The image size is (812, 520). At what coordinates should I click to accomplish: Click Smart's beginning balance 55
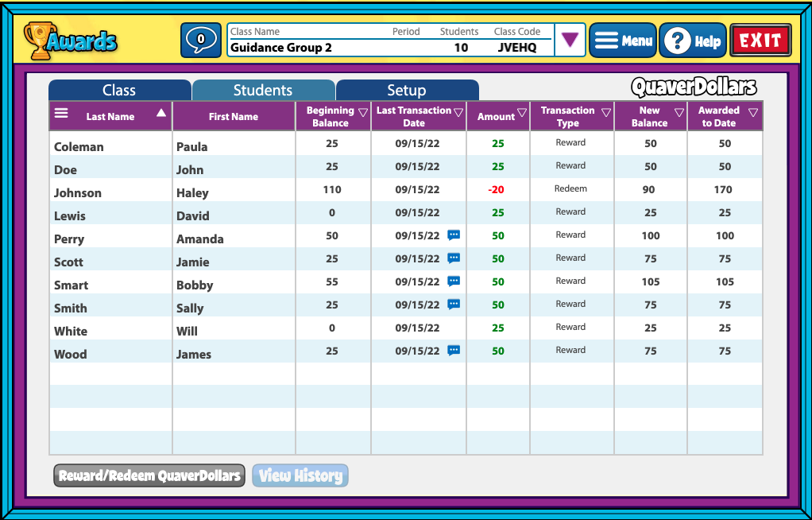tap(332, 282)
